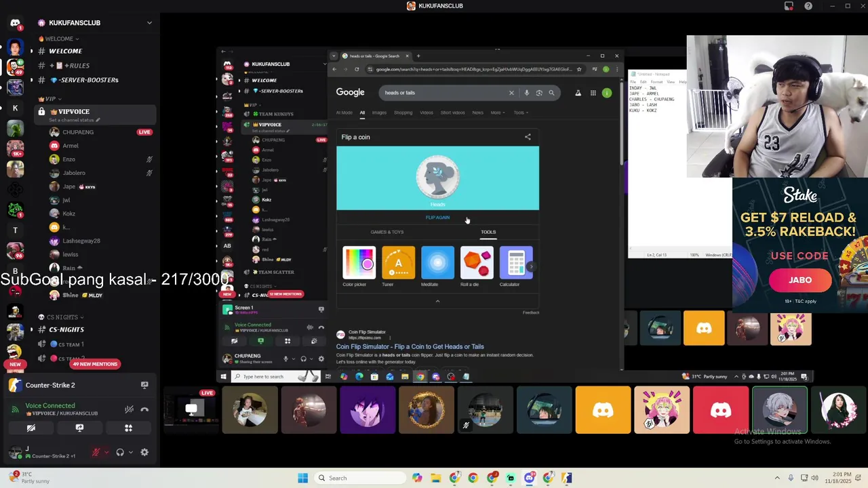The image size is (868, 488).
Task: Open the Coin Flip Simulator search result
Action: click(410, 346)
